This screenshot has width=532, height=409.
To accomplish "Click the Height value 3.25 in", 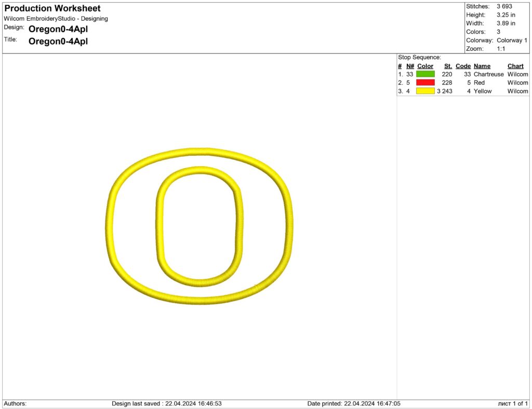I will (506, 15).
